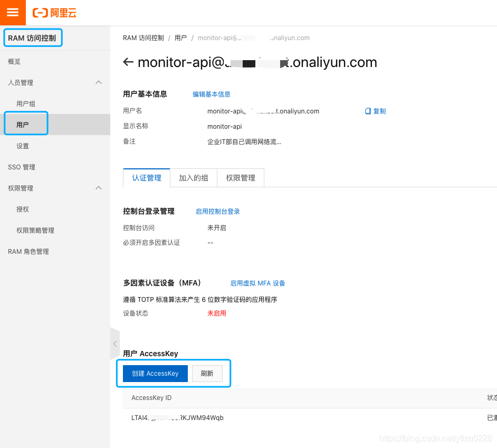Viewport: 497px width, 448px height.
Task: Switch to the 加入的组 tab
Action: point(193,178)
